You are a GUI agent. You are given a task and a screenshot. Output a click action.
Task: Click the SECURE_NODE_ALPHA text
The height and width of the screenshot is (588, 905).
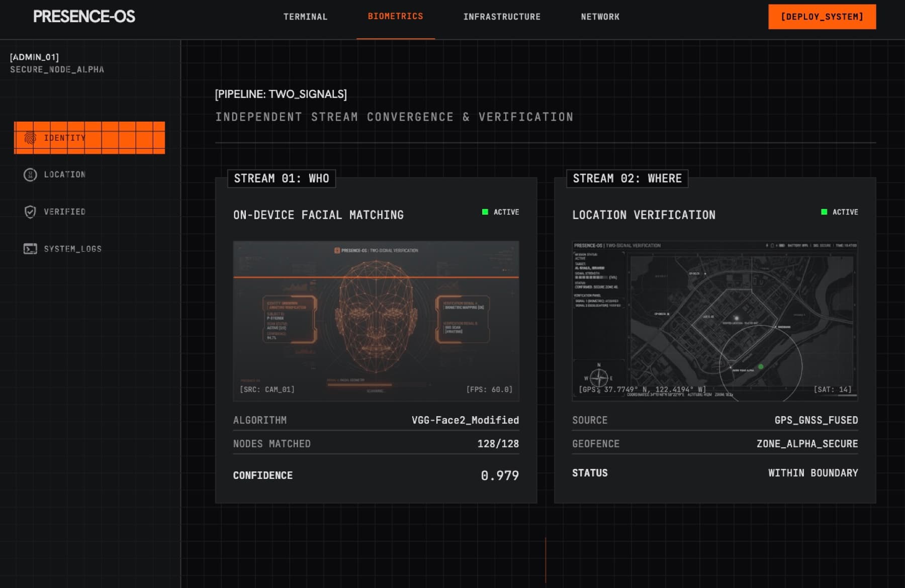coord(57,69)
